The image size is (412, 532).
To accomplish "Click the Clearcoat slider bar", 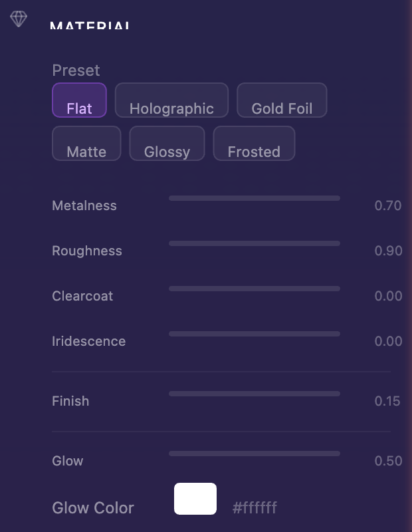I will (255, 289).
